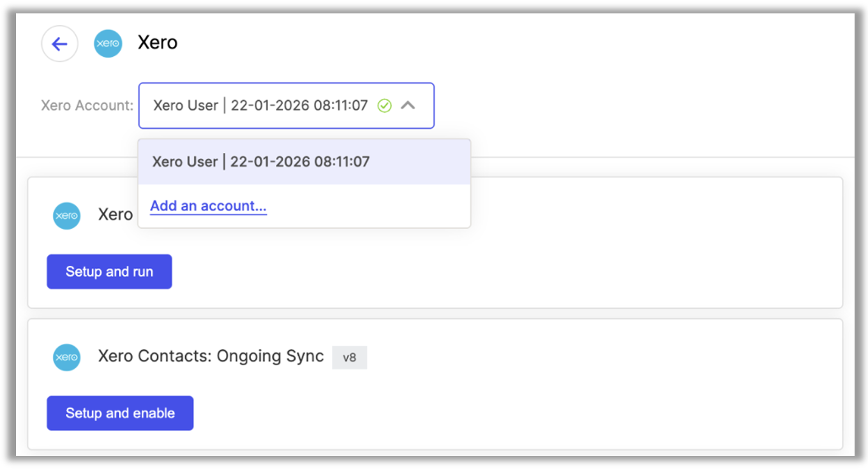Viewport: 868px width, 472px height.
Task: Click the back arrow button
Action: [59, 44]
